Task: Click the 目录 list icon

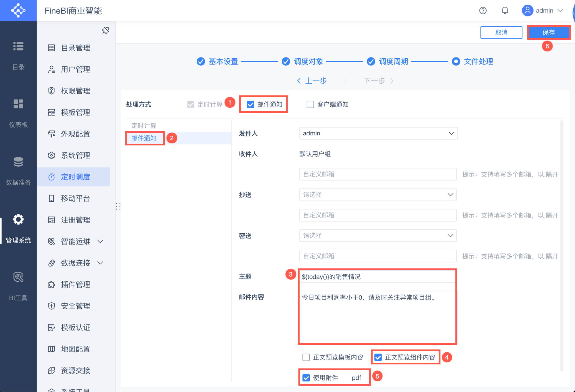Action: tap(18, 46)
